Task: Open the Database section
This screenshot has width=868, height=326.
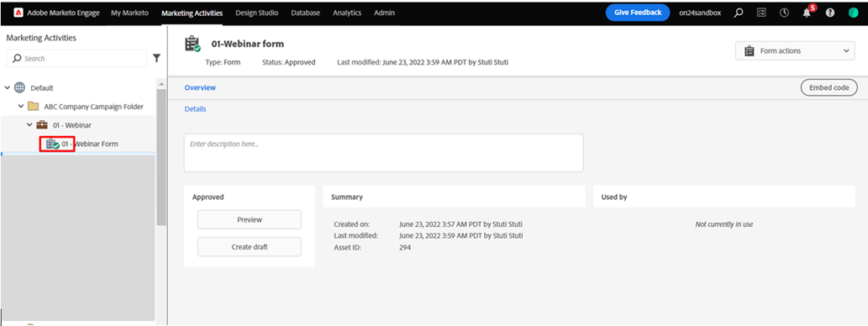Action: [x=306, y=13]
